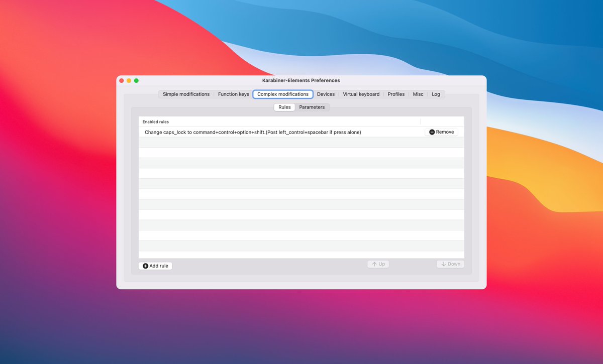Open the Function keys tab
Viewport: 603px width, 364px height.
[x=233, y=94]
